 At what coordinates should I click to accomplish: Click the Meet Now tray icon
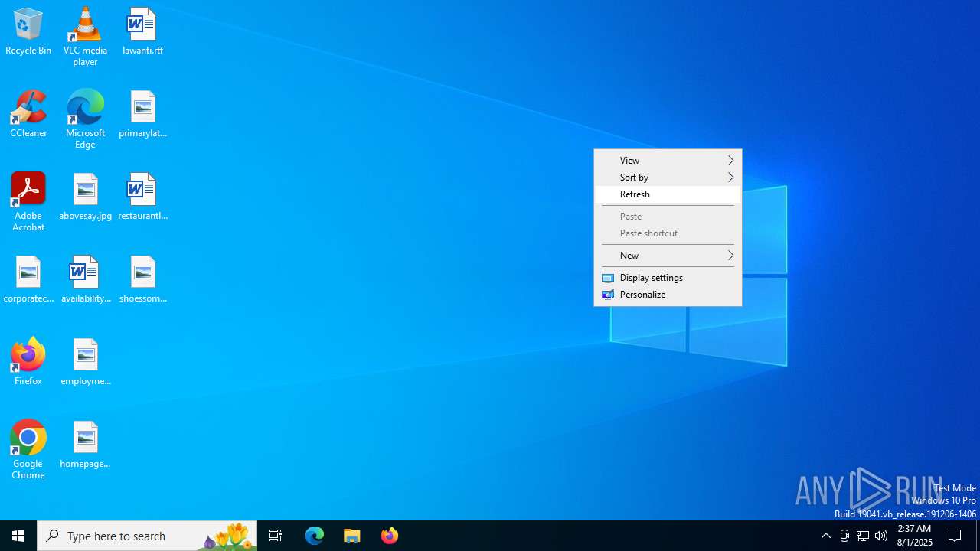click(x=844, y=536)
